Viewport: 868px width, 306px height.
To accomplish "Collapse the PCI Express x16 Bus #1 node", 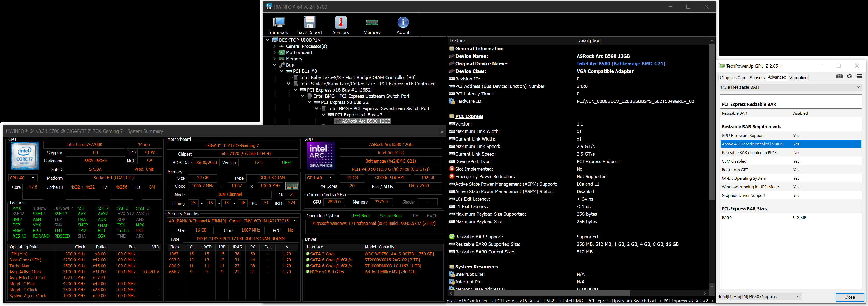I will tap(295, 90).
